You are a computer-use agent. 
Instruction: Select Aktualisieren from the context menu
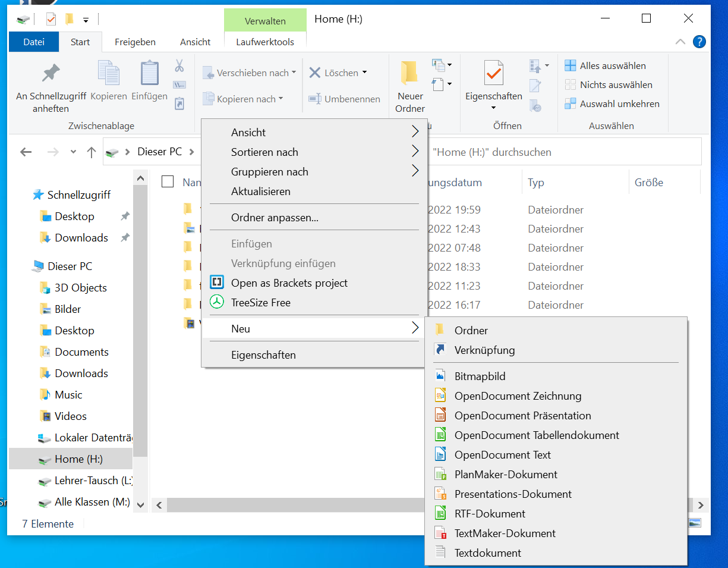click(260, 192)
